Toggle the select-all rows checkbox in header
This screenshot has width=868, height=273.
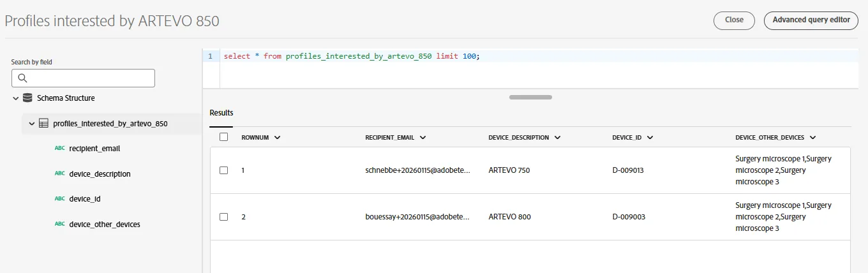(x=223, y=137)
